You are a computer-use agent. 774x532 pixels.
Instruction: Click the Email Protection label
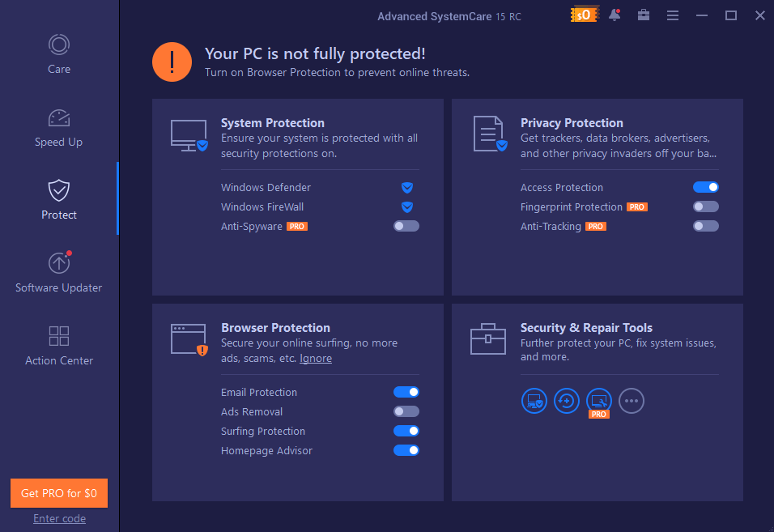click(x=259, y=393)
